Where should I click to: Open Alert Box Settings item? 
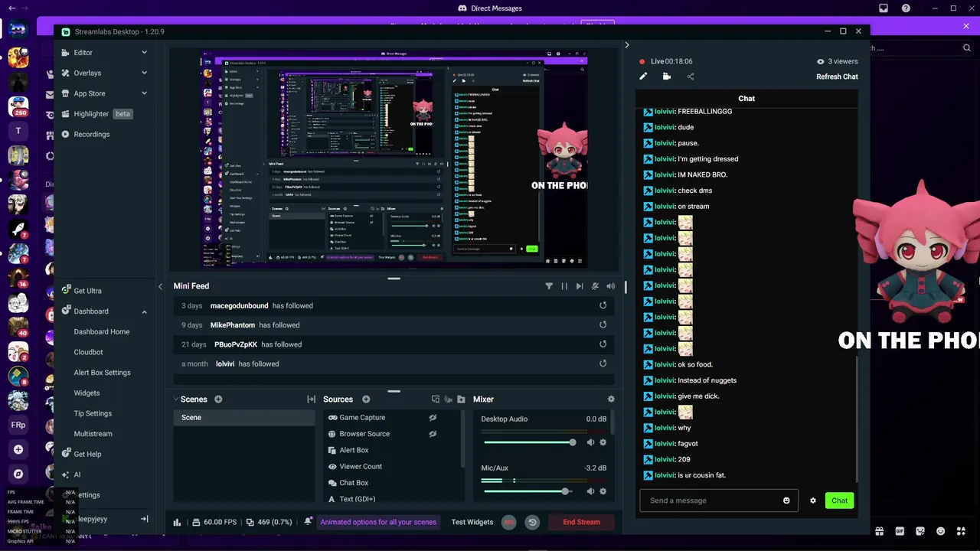[102, 373]
